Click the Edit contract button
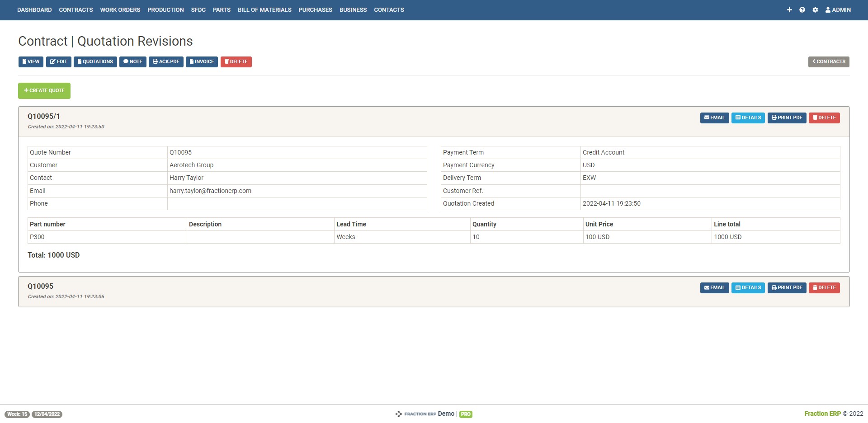This screenshot has height=423, width=868. pos(59,62)
